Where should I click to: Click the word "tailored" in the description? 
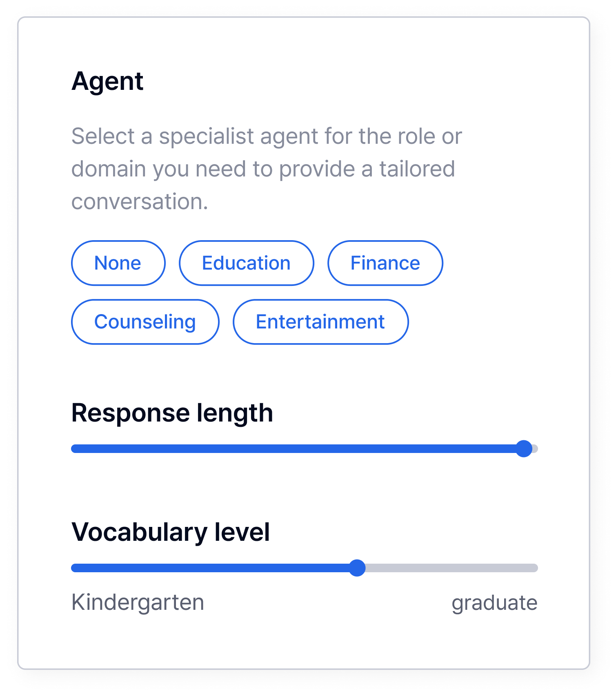(417, 169)
